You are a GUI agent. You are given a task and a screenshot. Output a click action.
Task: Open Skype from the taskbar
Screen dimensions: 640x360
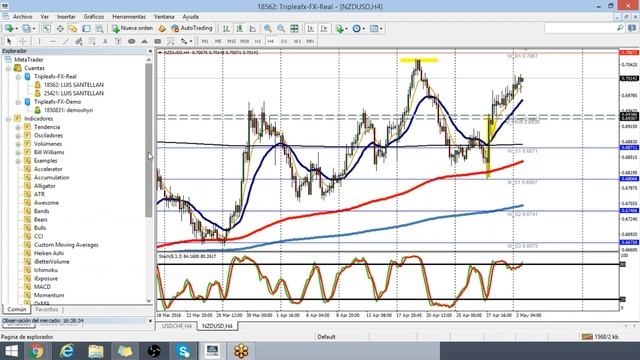(183, 351)
